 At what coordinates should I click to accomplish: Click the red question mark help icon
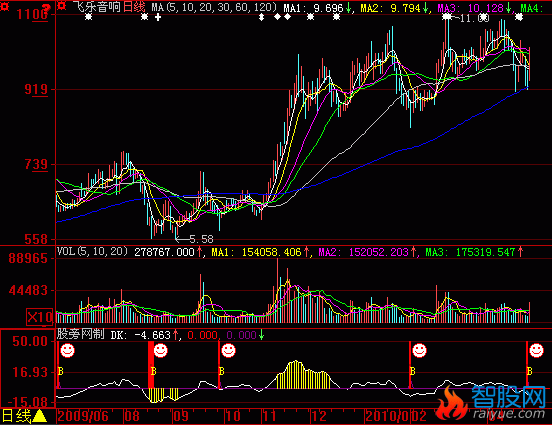click(46, 7)
